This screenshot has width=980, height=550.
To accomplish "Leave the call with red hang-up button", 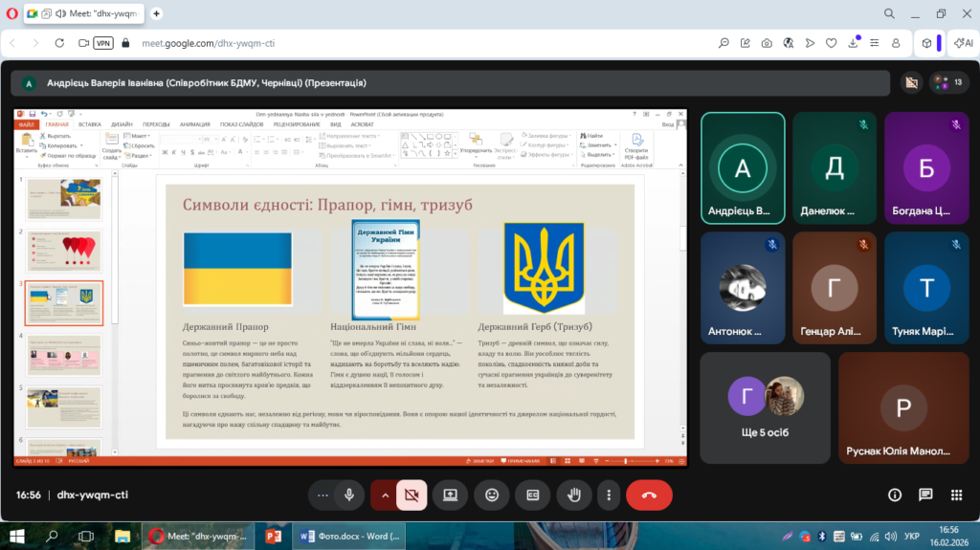I will 649,495.
